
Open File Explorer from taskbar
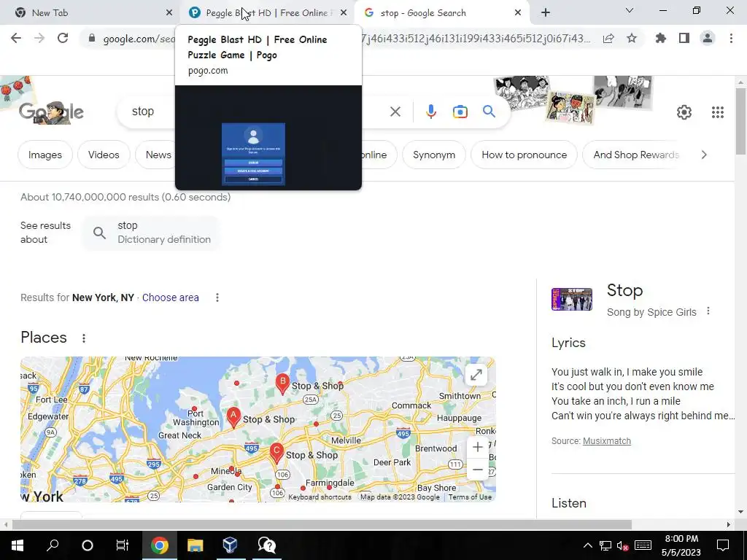195,545
